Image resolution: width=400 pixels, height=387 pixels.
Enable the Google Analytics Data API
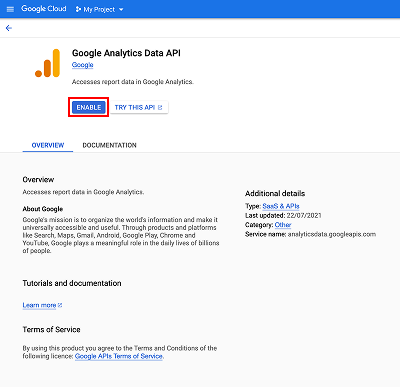pyautogui.click(x=89, y=107)
